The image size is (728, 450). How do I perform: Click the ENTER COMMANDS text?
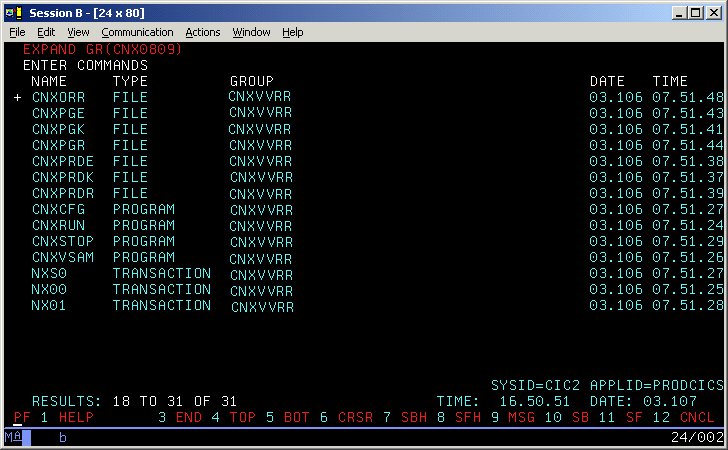click(85, 65)
